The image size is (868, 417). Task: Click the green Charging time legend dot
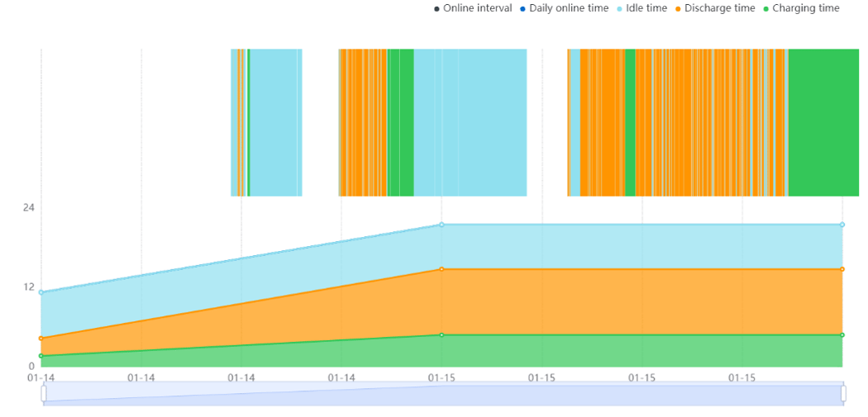point(766,9)
